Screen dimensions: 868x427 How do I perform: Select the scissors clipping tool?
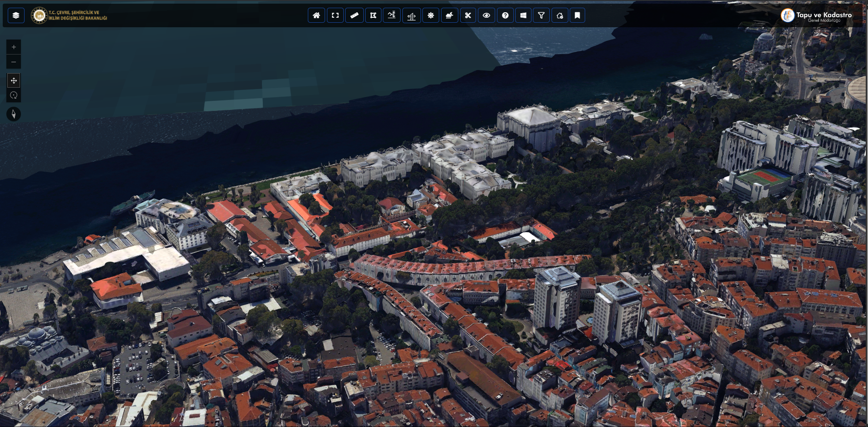[x=468, y=15]
